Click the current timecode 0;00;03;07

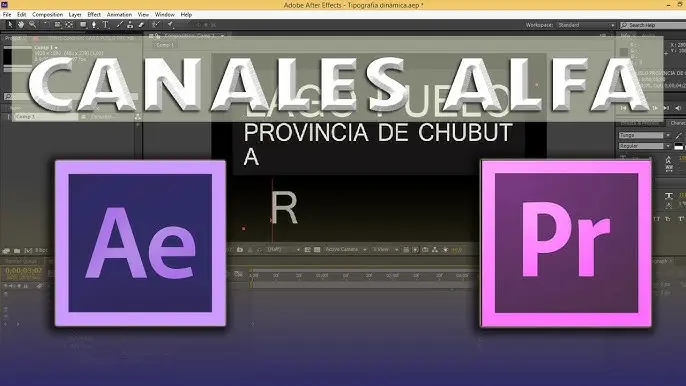point(24,271)
